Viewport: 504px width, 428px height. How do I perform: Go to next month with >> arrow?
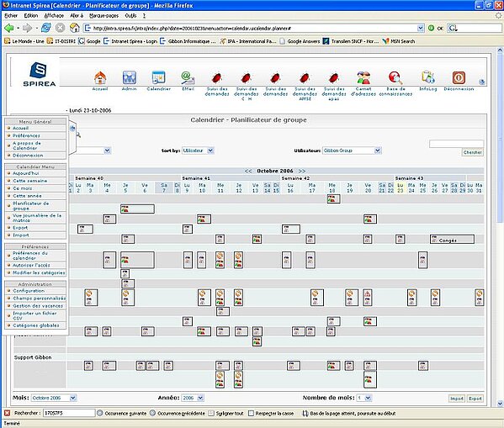point(302,171)
